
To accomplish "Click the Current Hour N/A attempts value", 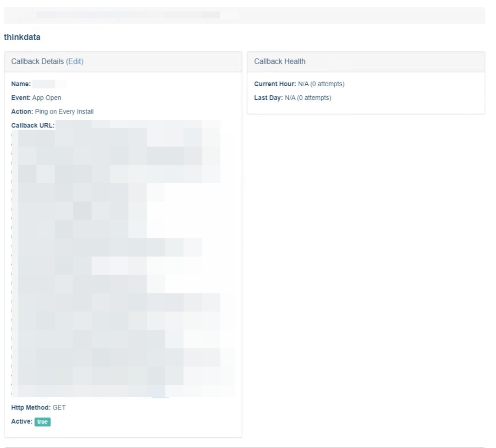I will 321,84.
